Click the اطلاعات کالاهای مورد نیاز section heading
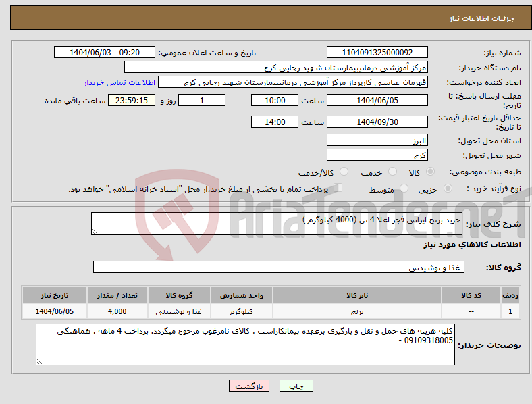Image resolution: width=532 pixels, height=404 pixels. click(472, 245)
